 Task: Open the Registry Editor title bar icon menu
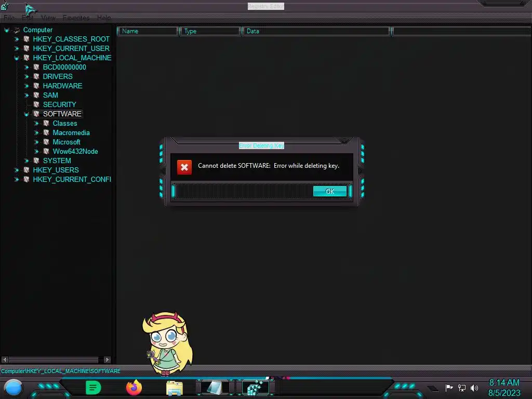[5, 6]
